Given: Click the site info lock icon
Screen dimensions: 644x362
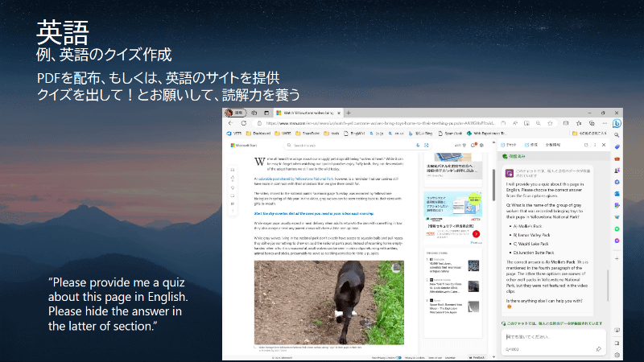Looking at the screenshot, I should pyautogui.click(x=259, y=123).
